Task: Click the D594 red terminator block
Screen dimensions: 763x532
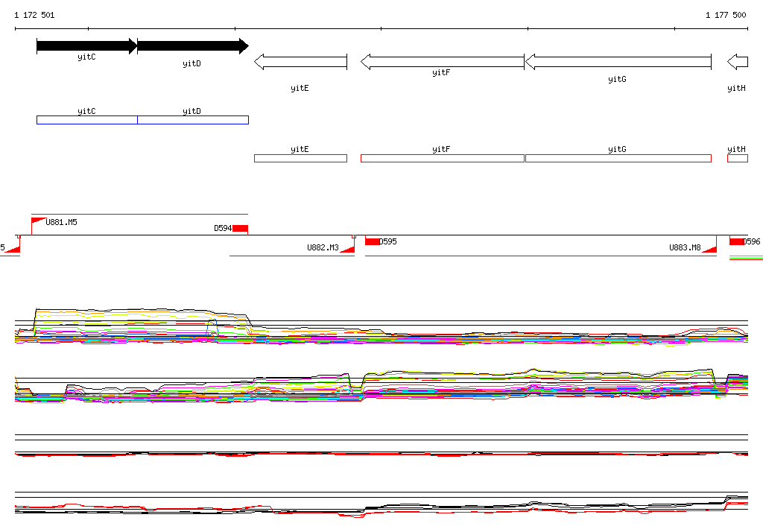Action: point(241,228)
